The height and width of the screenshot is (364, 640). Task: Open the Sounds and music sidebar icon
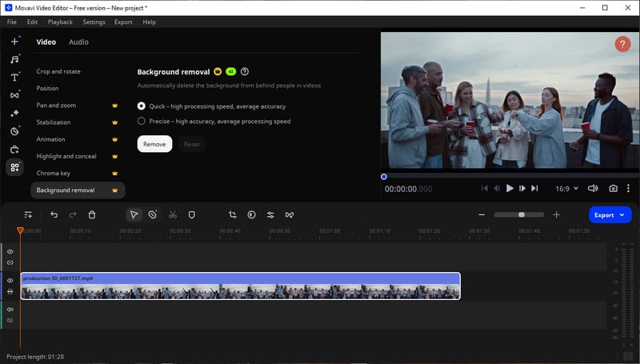14,59
